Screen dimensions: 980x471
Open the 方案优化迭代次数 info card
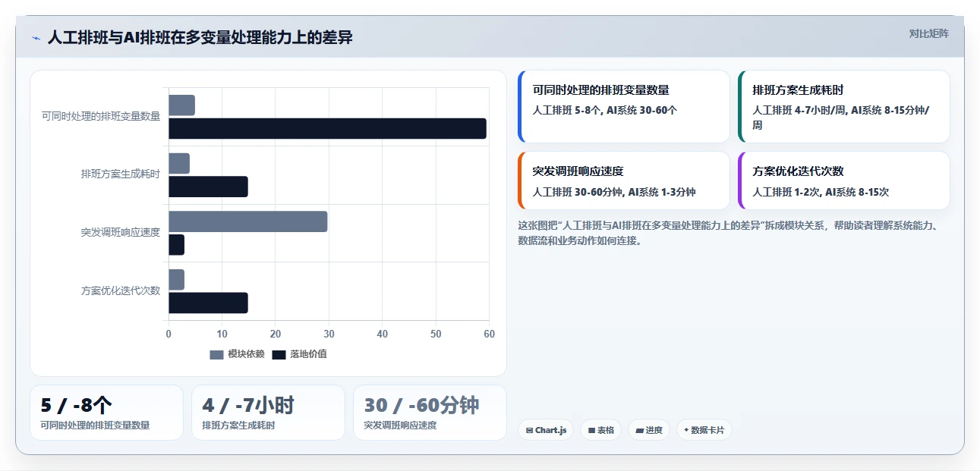tap(844, 181)
